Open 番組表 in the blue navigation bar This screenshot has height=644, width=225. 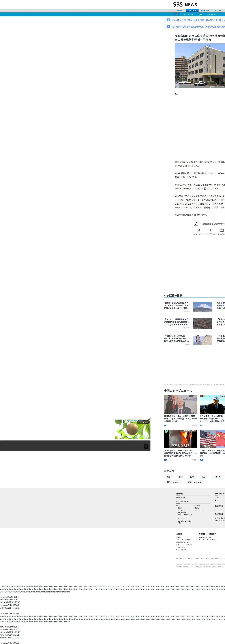[x=200, y=15]
